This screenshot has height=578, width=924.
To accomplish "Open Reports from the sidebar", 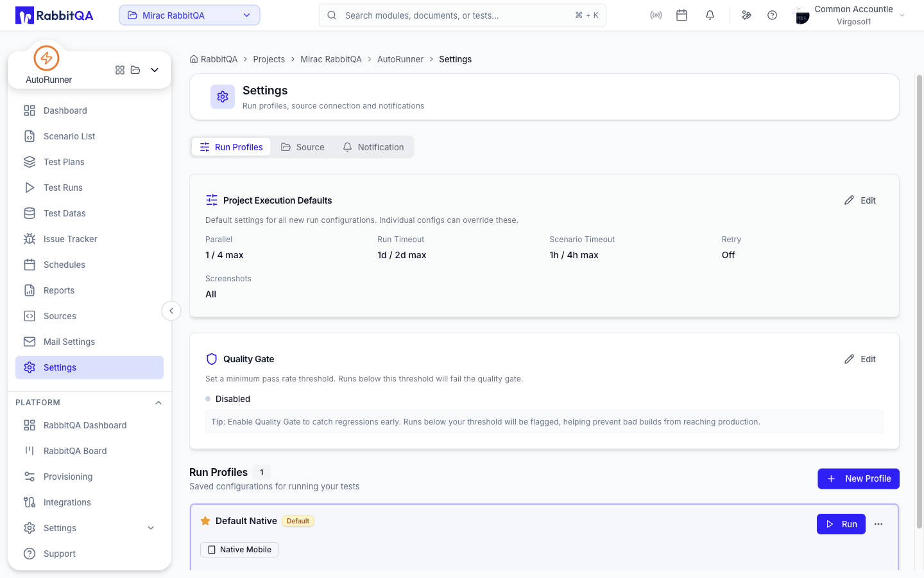I will tap(89, 290).
